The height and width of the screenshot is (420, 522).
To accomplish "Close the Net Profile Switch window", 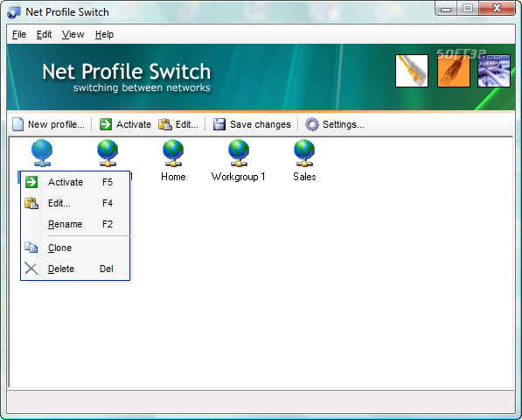I will [497, 9].
